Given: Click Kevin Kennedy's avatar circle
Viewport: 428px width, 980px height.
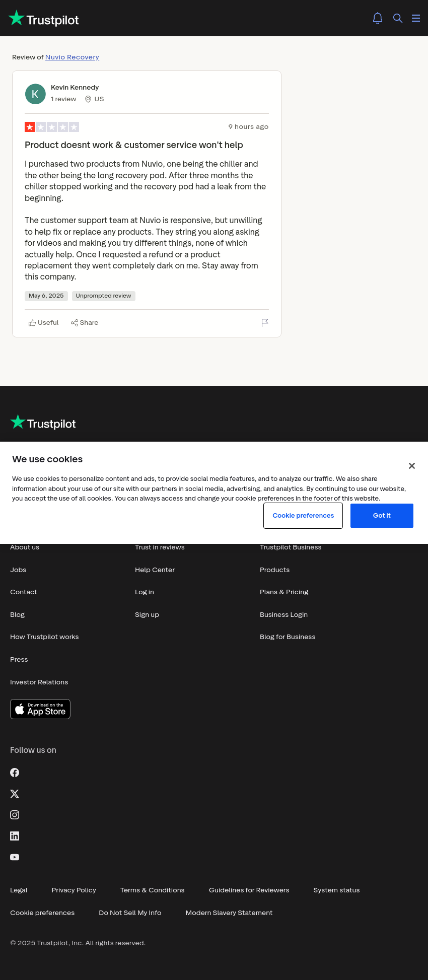Looking at the screenshot, I should [35, 94].
